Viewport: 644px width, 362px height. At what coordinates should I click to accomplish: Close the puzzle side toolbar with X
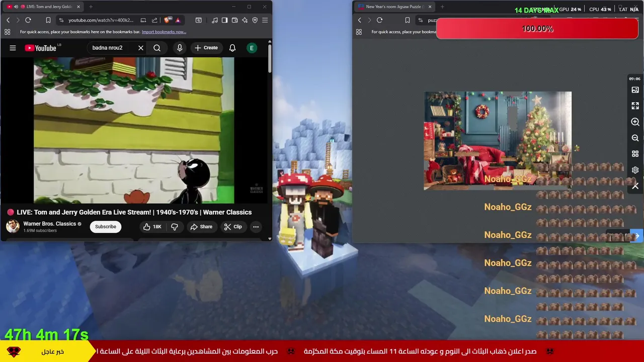click(x=635, y=187)
